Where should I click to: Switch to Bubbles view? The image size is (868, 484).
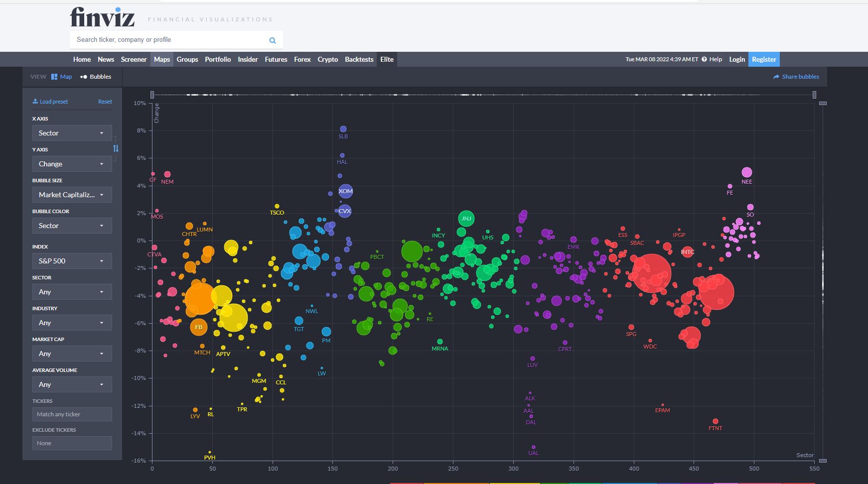(x=96, y=77)
